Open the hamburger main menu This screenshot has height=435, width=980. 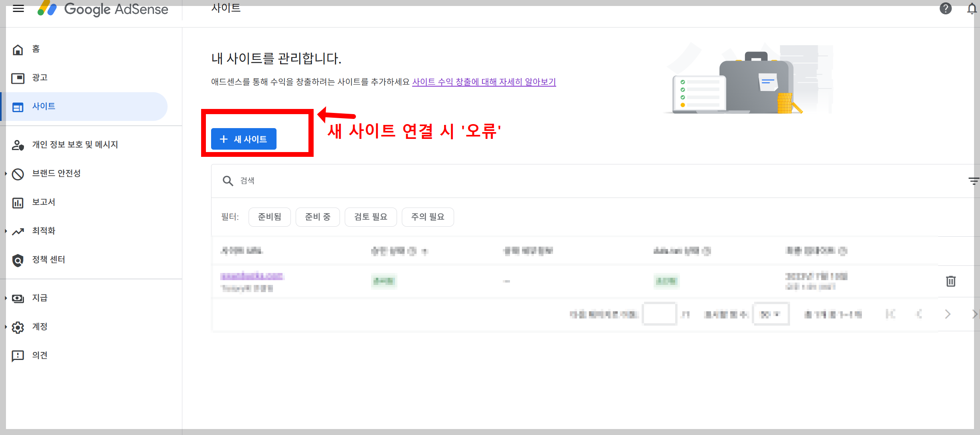point(18,8)
